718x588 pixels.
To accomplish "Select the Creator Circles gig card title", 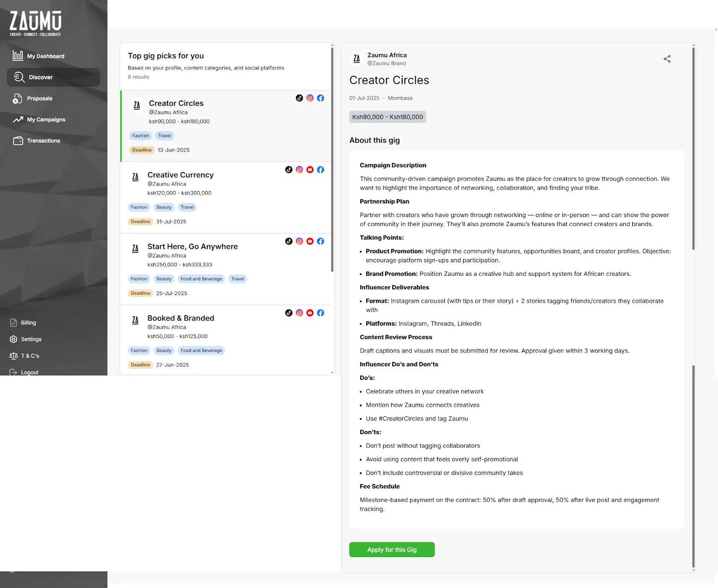I will [x=176, y=103].
